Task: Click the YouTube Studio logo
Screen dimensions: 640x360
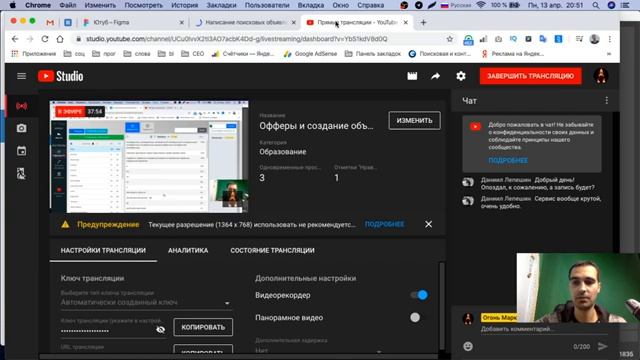Action: [61, 76]
